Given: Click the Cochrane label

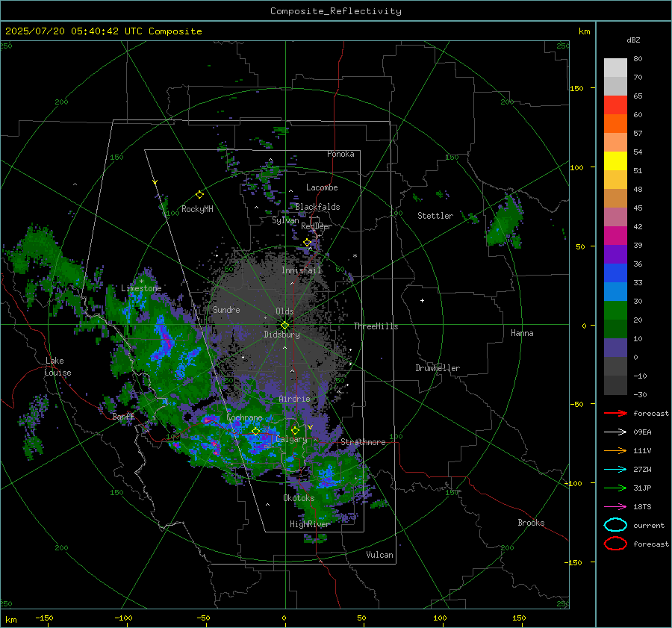Looking at the screenshot, I should pyautogui.click(x=244, y=417).
